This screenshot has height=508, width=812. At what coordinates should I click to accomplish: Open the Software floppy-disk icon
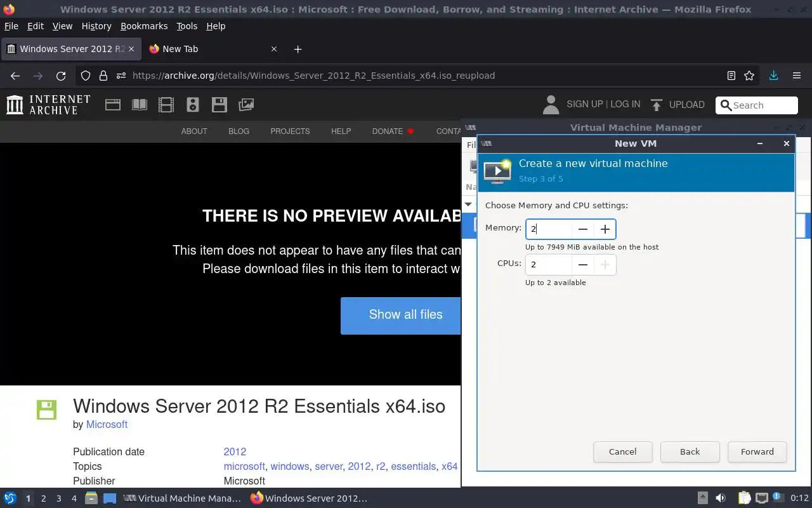[219, 105]
